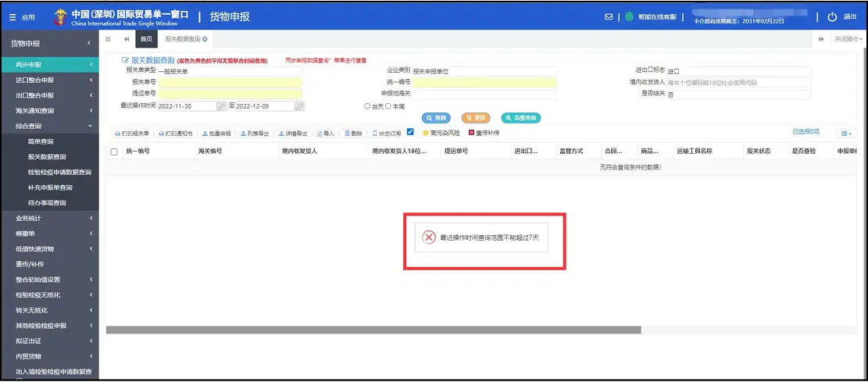Open the 企业类别 dropdown field
The width and height of the screenshot is (868, 382).
coord(484,71)
